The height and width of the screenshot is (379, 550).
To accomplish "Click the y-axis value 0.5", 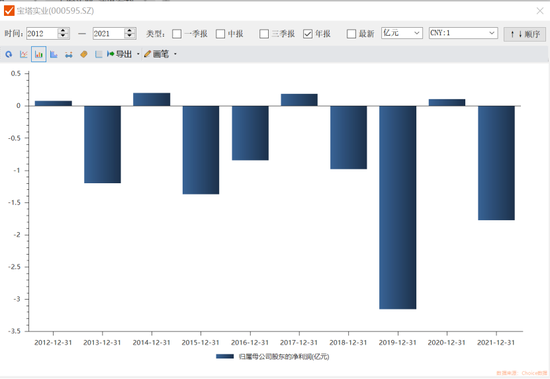I will coord(16,73).
